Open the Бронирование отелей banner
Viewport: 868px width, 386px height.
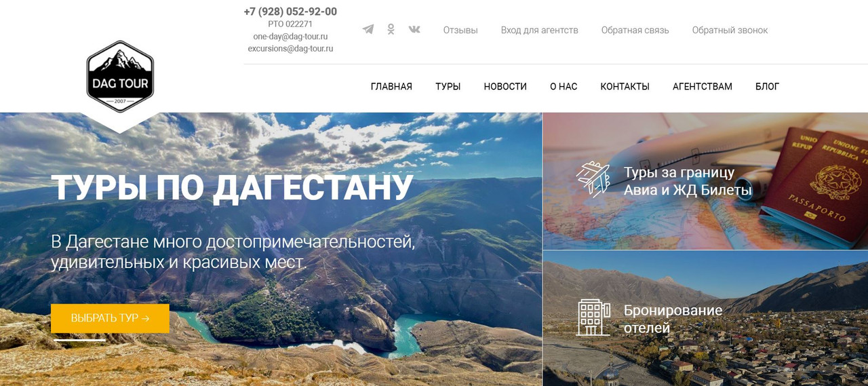(705, 318)
